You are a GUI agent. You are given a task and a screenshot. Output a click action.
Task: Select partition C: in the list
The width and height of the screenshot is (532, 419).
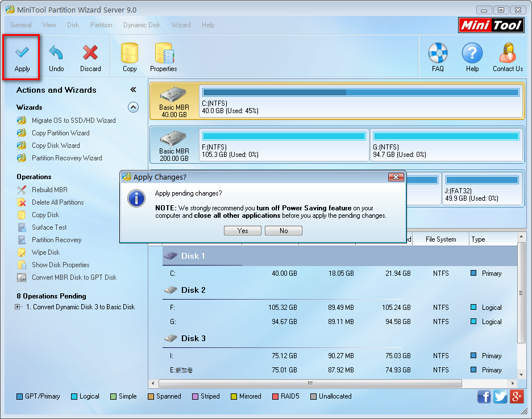[340, 273]
